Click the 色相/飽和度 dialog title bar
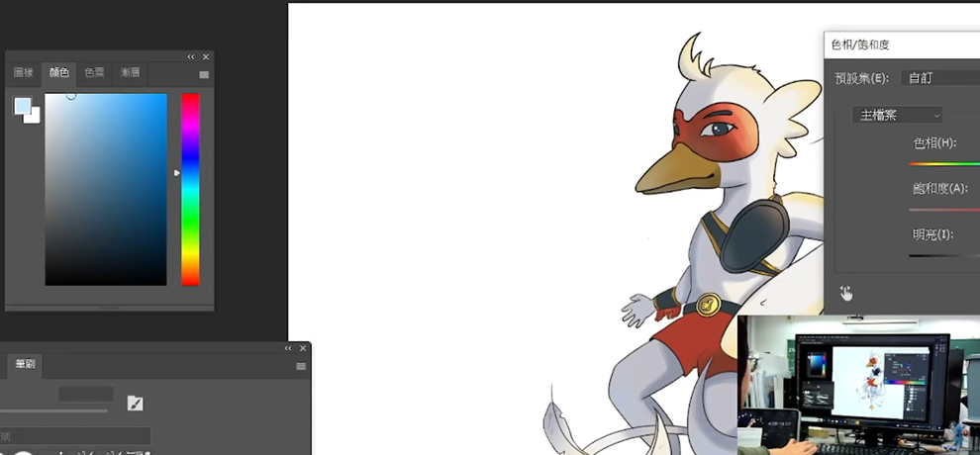This screenshot has height=455, width=980. (902, 45)
